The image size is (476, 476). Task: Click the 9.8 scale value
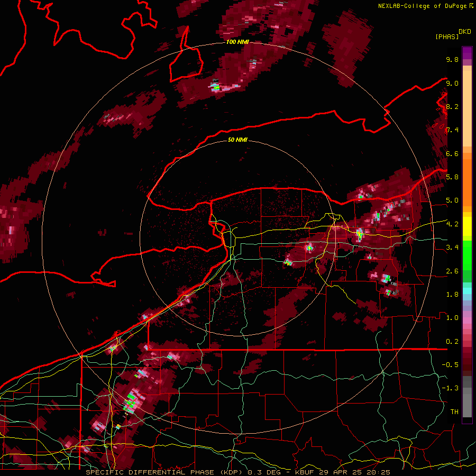point(452,59)
